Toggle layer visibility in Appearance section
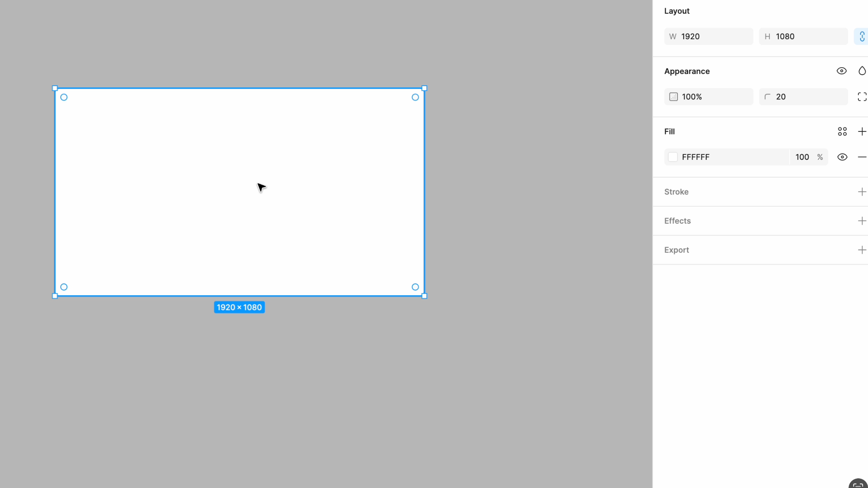Image resolution: width=868 pixels, height=488 pixels. click(842, 71)
